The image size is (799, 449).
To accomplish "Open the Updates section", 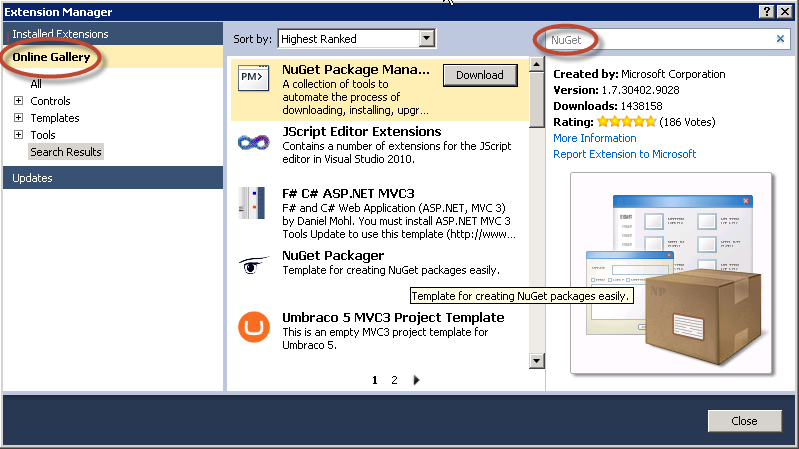I will pyautogui.click(x=113, y=178).
